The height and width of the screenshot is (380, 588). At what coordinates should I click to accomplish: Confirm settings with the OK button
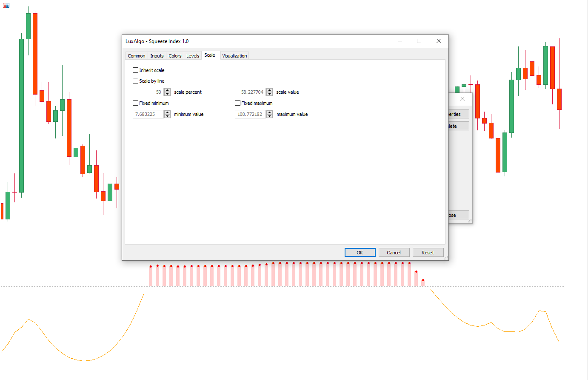(360, 253)
